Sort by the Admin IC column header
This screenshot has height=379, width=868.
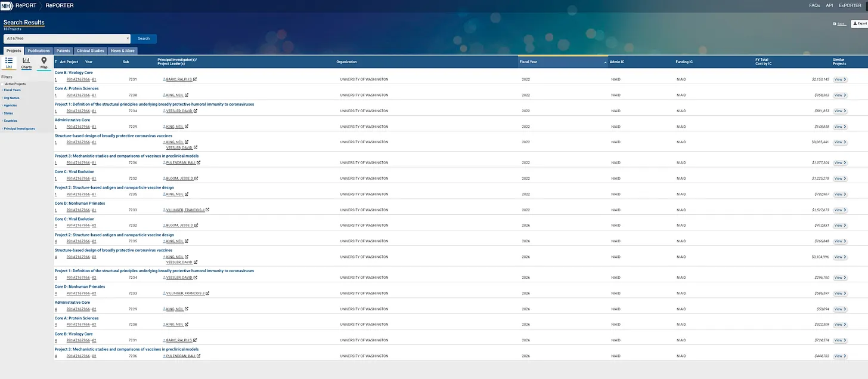pos(618,62)
